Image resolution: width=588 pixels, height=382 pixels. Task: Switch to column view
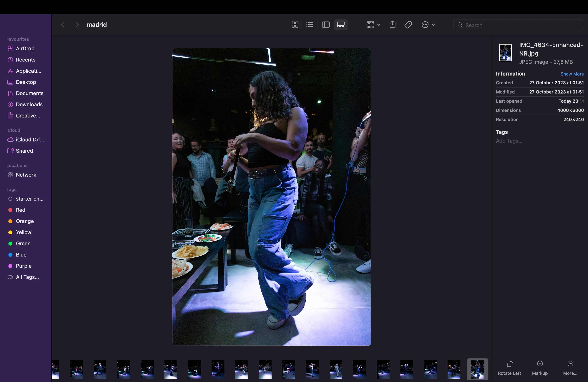pos(326,25)
